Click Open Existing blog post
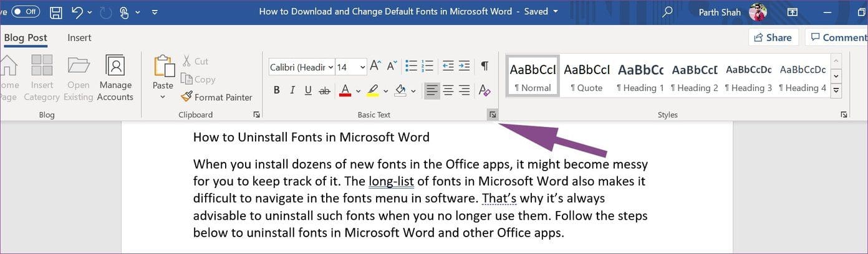Viewport: 868px width, 254px height. tap(79, 78)
